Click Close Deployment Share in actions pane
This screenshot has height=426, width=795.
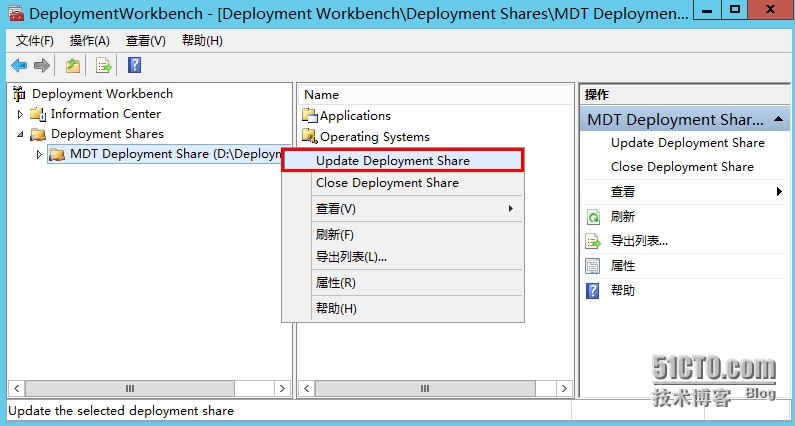(682, 167)
